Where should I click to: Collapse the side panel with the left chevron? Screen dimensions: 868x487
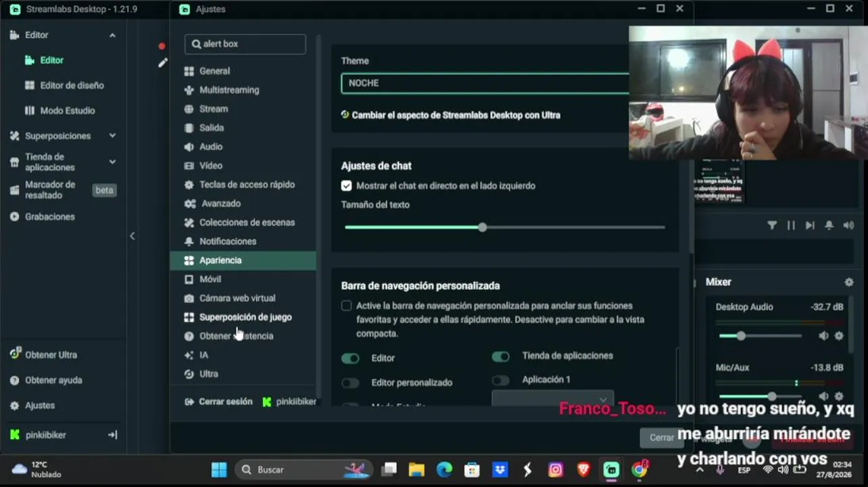tap(132, 236)
